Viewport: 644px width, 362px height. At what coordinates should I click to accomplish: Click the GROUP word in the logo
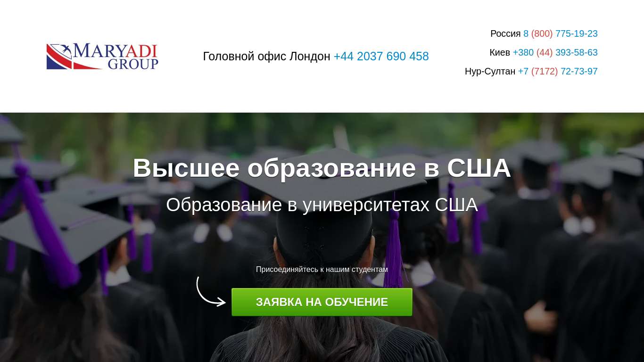pos(133,64)
